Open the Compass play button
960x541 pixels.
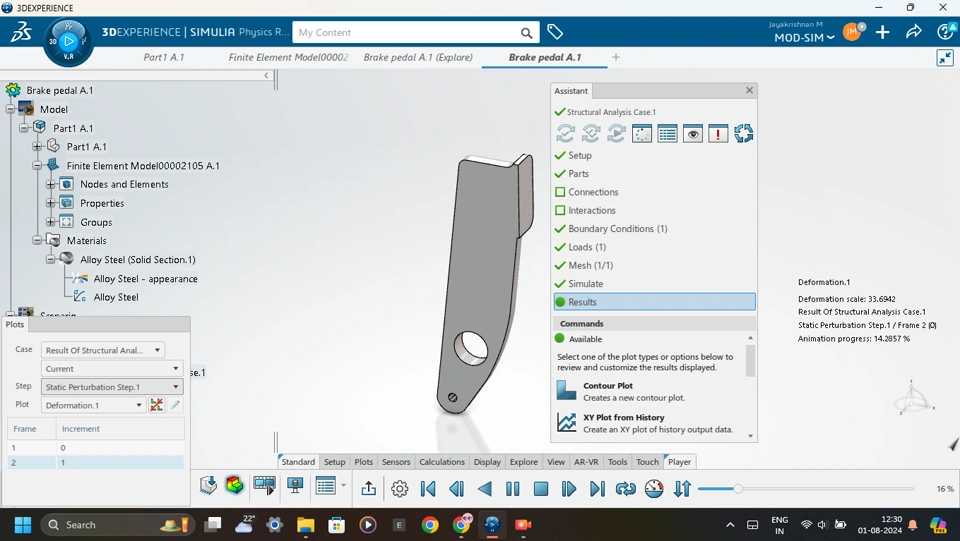coord(69,42)
